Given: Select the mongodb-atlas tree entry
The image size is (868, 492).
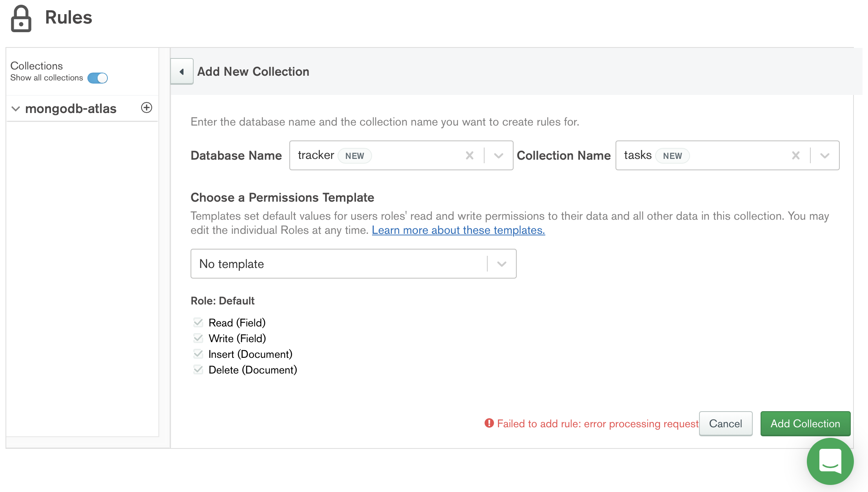Looking at the screenshot, I should tap(71, 109).
